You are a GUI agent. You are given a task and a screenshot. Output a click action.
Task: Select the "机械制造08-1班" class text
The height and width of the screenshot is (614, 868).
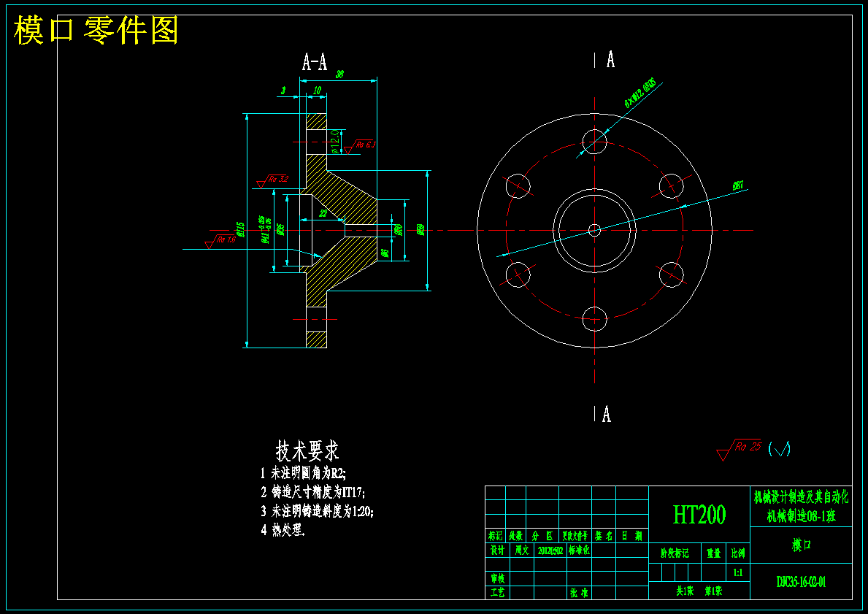(801, 517)
